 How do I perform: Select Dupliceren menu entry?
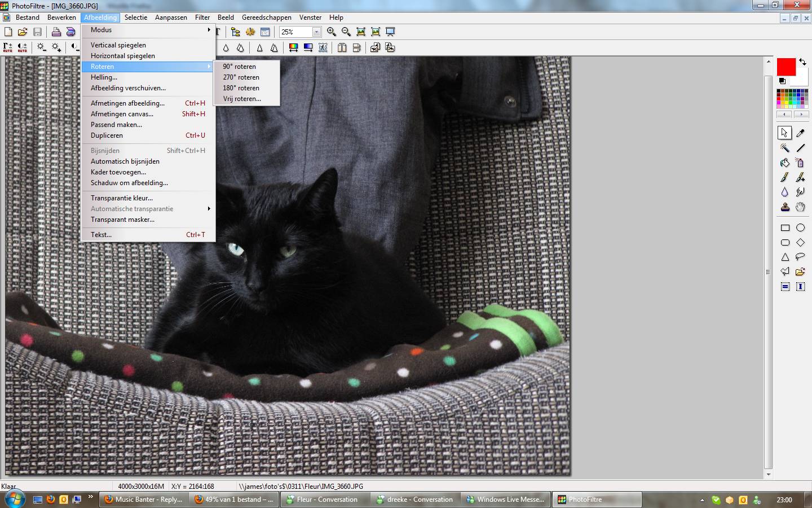coord(148,135)
